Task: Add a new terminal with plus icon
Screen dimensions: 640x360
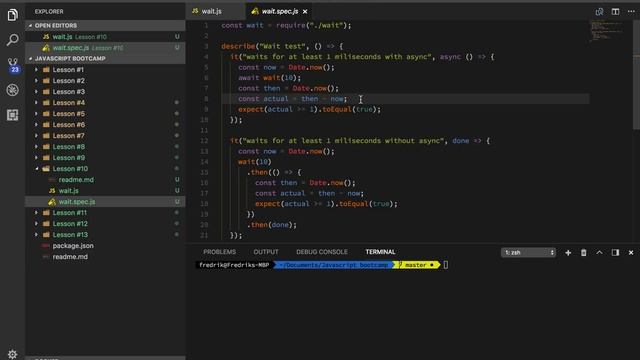Action: tap(568, 253)
